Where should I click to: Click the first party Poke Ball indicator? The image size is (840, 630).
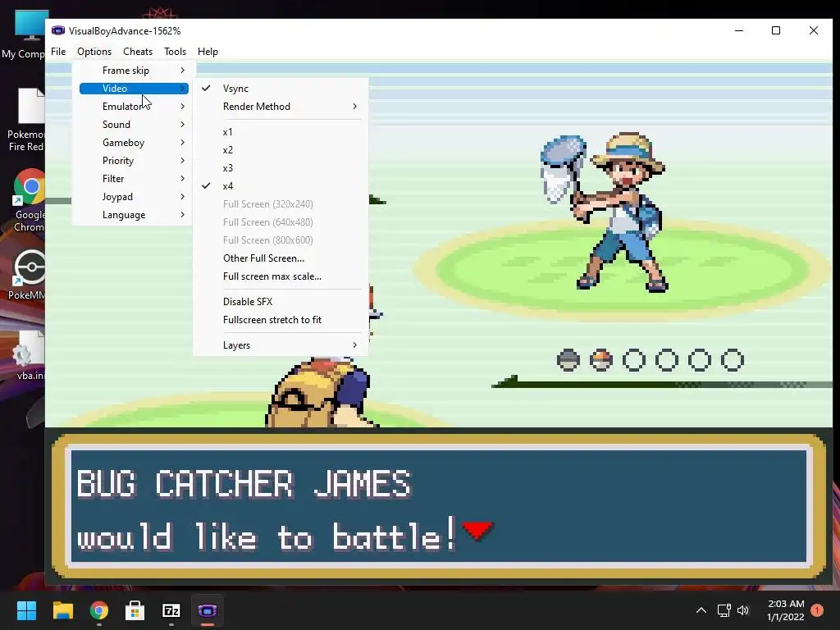coord(568,360)
